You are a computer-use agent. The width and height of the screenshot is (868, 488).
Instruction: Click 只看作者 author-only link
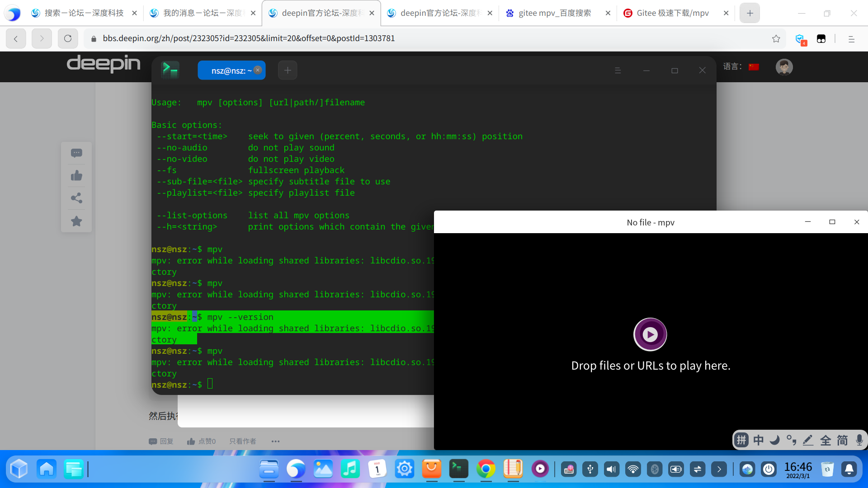pyautogui.click(x=242, y=441)
